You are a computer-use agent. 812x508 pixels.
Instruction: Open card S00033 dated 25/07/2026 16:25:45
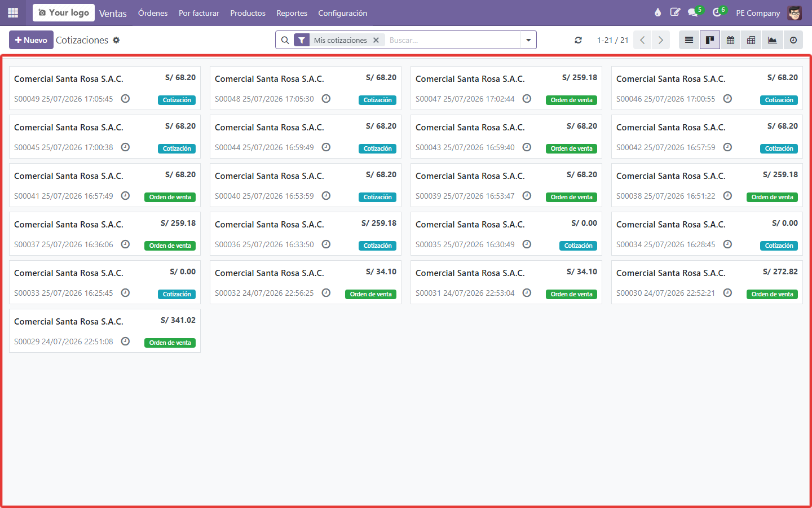(105, 282)
